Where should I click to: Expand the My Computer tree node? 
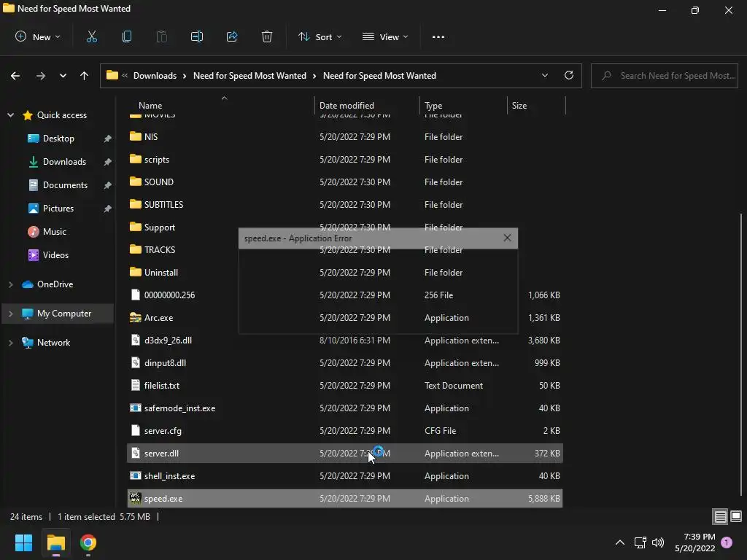click(10, 314)
